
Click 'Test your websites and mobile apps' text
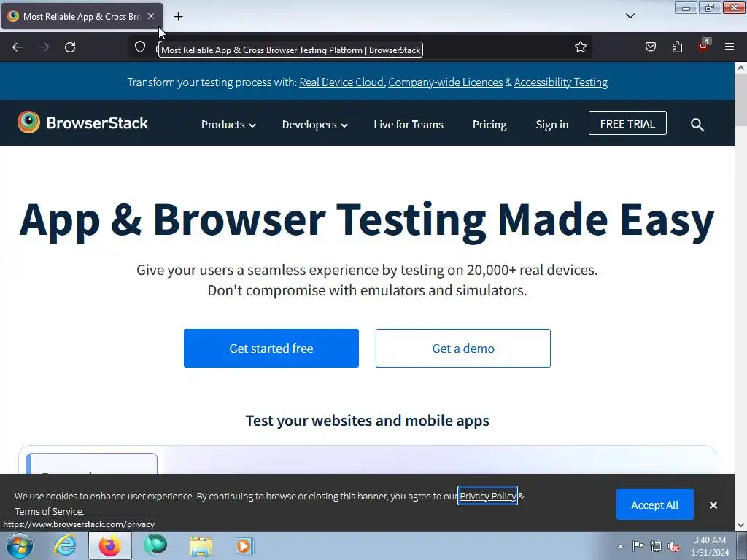[x=368, y=421]
